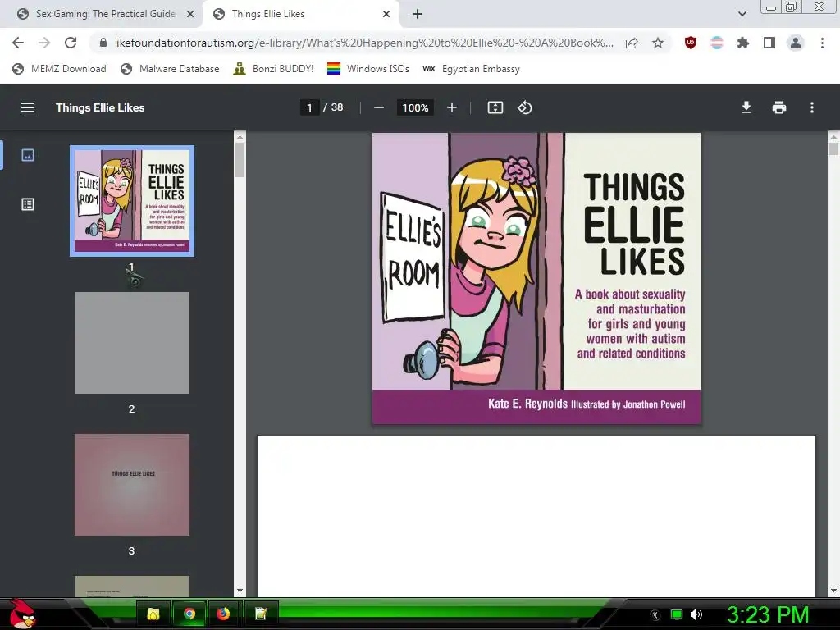The image size is (840, 630).
Task: Select page 2 thumbnail
Action: (132, 343)
